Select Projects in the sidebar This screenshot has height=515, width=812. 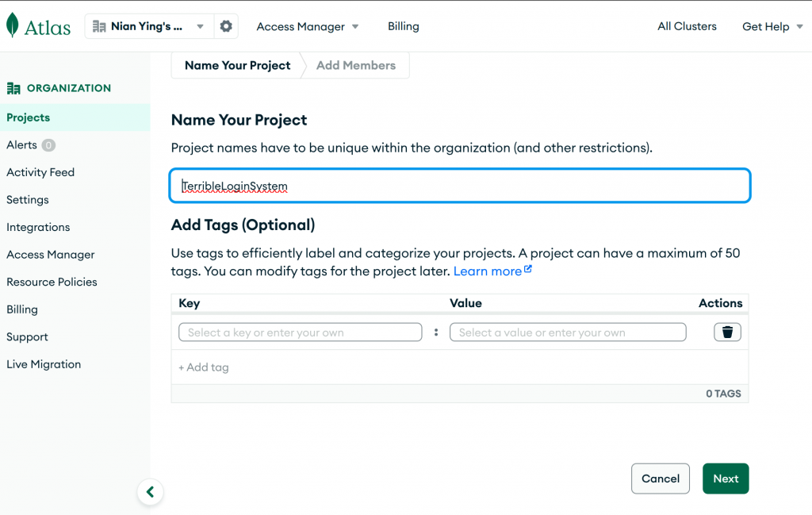[x=29, y=117]
